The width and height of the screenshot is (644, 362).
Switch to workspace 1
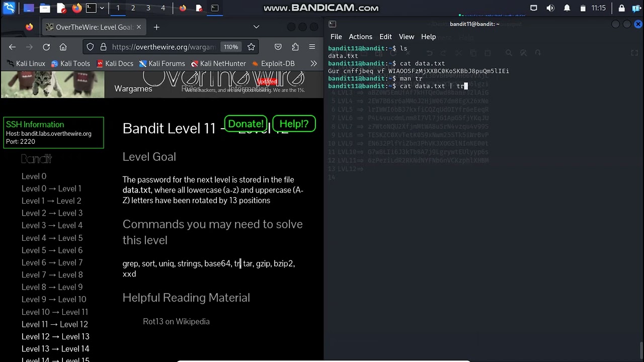118,8
